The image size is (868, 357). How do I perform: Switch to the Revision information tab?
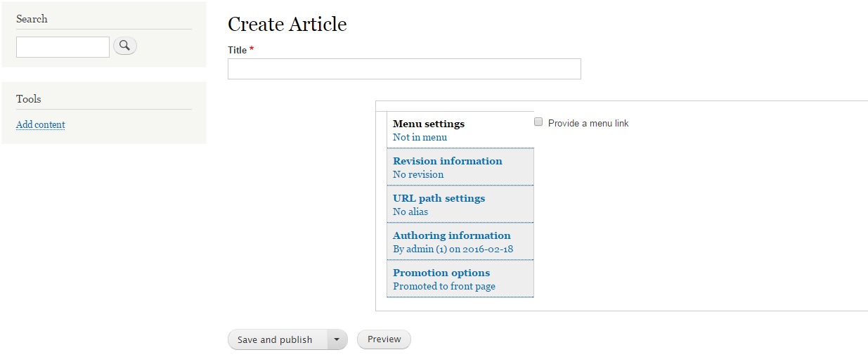460,167
